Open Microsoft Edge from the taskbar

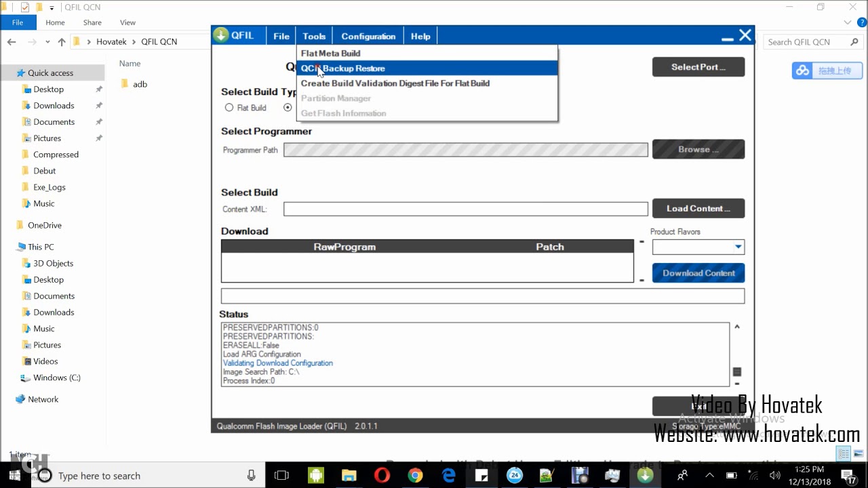448,476
